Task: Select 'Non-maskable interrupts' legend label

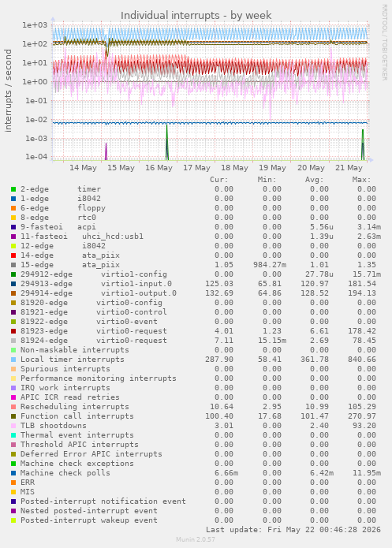Action: coord(75,350)
